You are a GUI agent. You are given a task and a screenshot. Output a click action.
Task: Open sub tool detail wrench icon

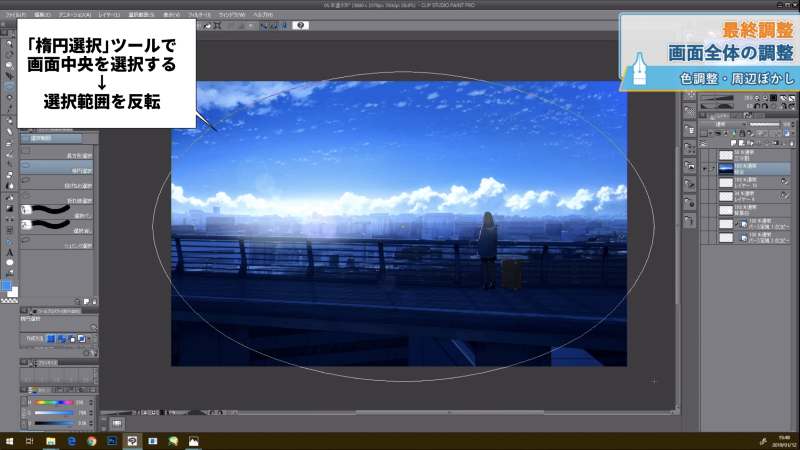click(93, 353)
